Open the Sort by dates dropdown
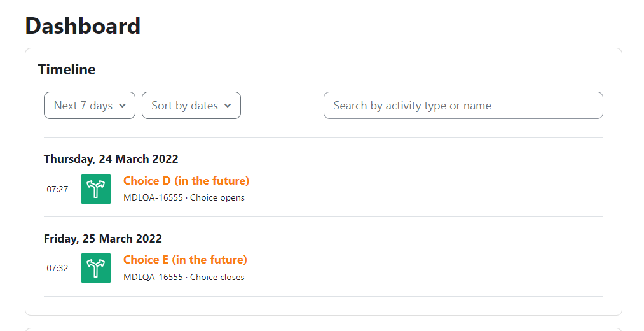 coord(191,106)
